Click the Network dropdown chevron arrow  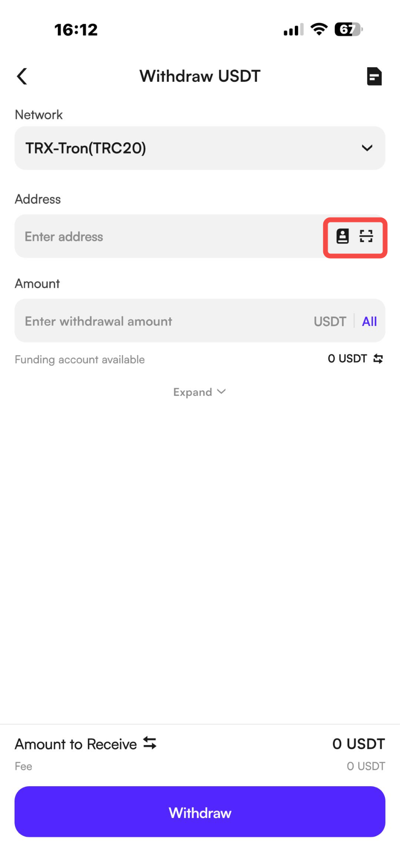click(x=367, y=148)
